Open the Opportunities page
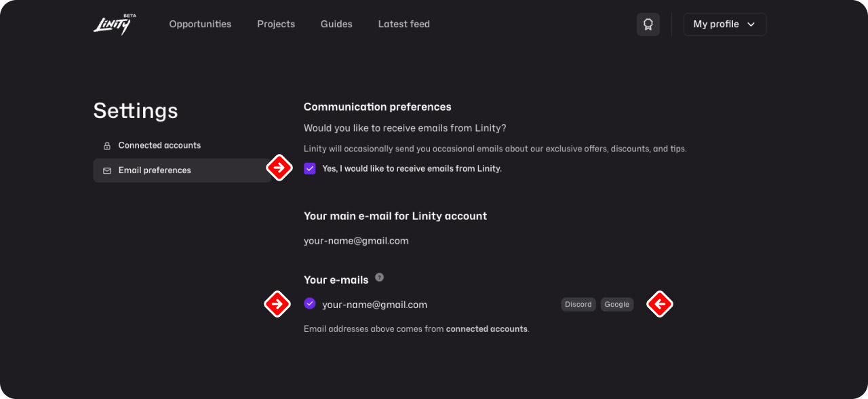 click(x=200, y=24)
